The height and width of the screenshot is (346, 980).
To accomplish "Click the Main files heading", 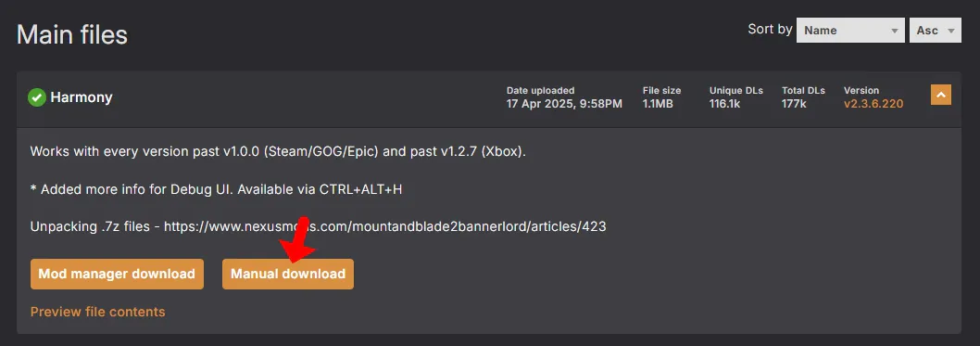I will (x=72, y=34).
